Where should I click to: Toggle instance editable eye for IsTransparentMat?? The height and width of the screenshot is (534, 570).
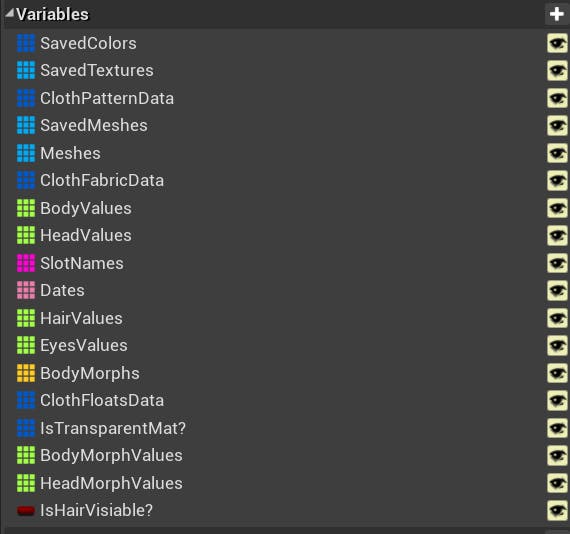tap(557, 428)
